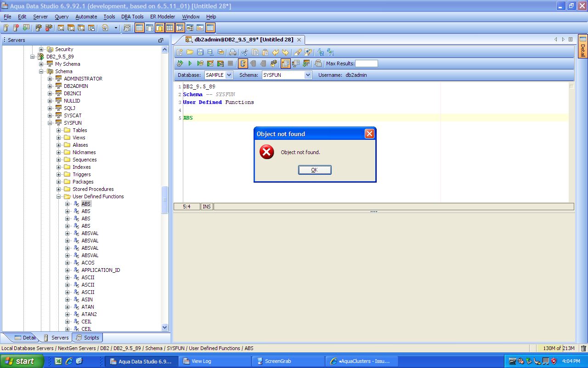Click the Execute green play icon
This screenshot has height=368, width=588.
pyautogui.click(x=190, y=63)
